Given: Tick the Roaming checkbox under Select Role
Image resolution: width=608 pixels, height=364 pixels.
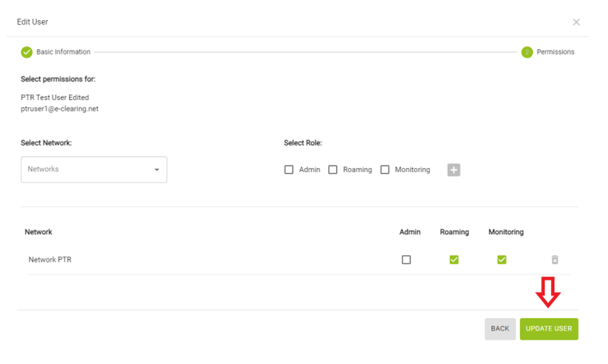Looking at the screenshot, I should pos(333,170).
